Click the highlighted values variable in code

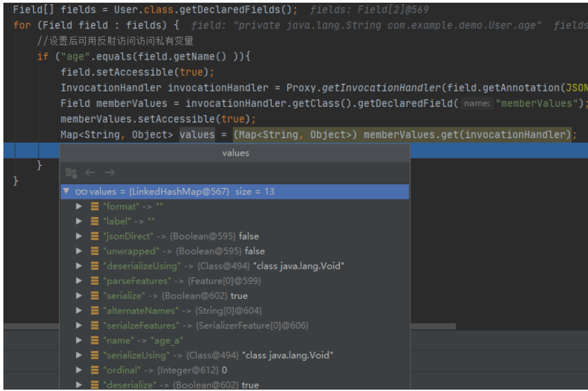197,135
